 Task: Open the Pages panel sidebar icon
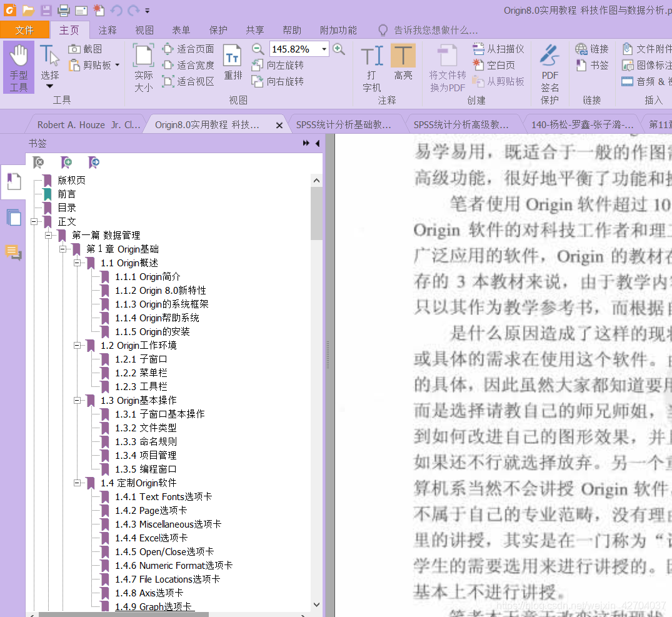pos(14,218)
